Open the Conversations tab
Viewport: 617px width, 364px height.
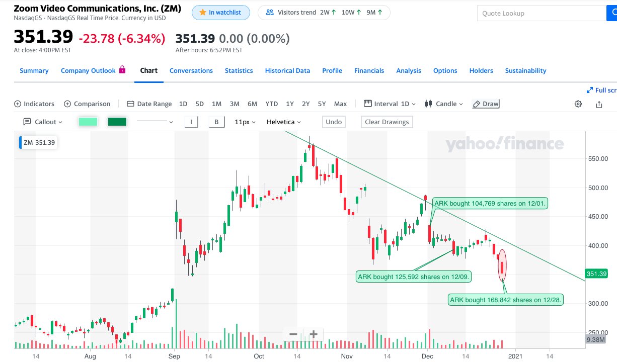point(191,71)
